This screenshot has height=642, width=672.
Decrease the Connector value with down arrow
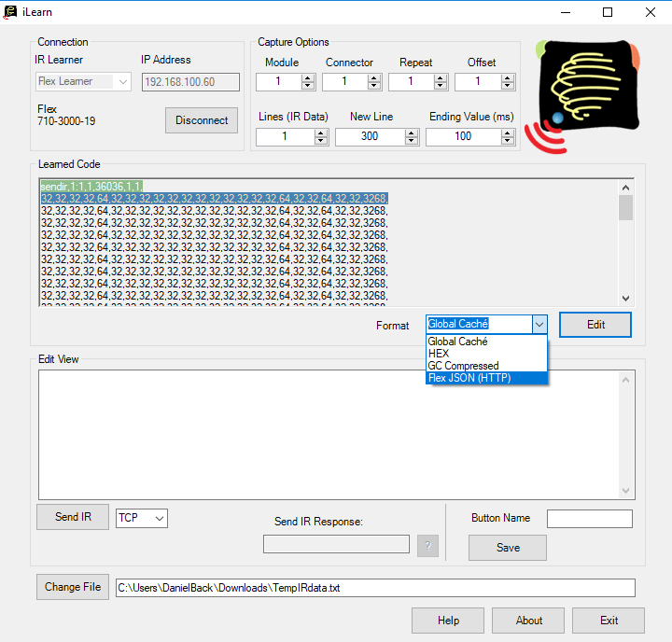coord(374,85)
